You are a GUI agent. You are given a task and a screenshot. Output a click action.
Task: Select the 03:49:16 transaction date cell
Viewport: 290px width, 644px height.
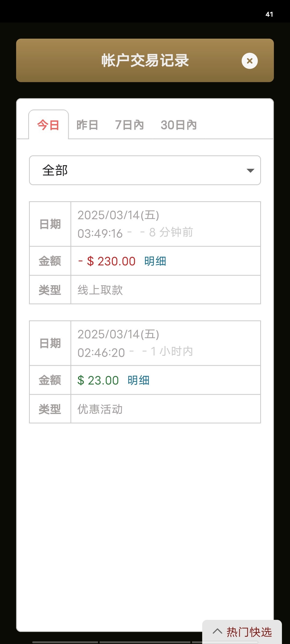pos(165,224)
